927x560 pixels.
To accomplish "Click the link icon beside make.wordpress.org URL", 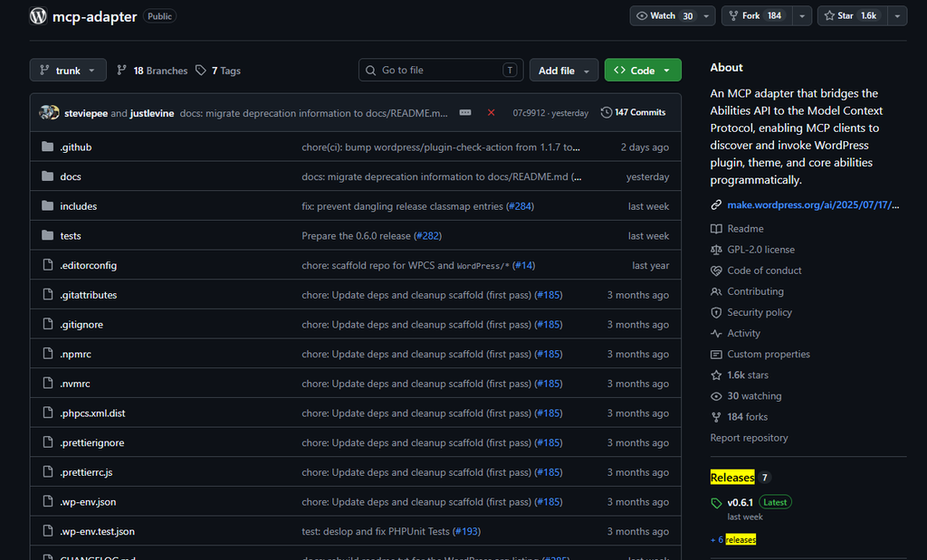I will (716, 205).
